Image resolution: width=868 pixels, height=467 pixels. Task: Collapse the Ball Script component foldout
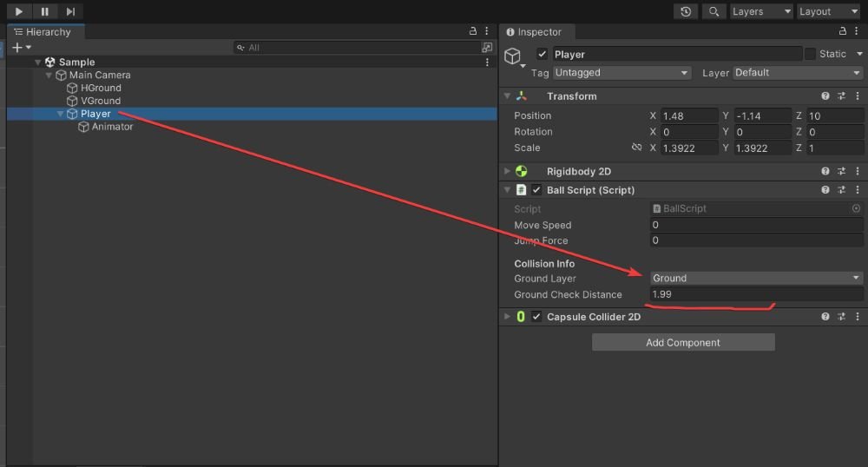click(507, 190)
